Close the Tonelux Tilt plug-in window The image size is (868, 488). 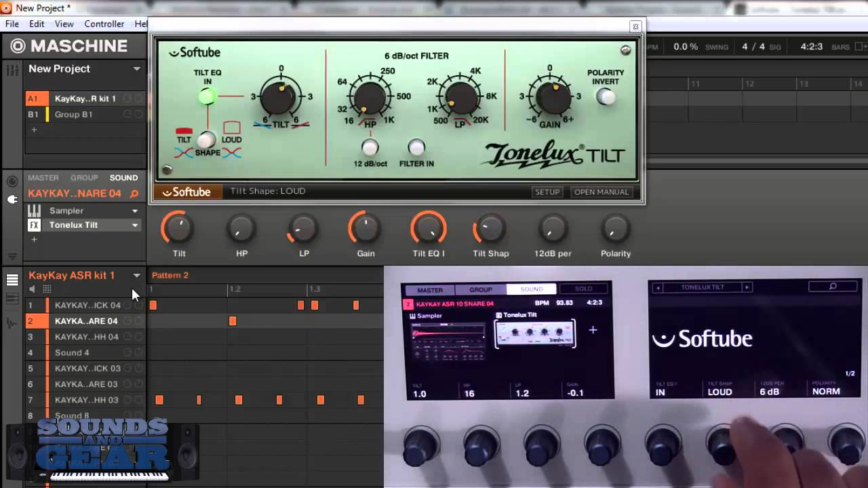tap(635, 26)
